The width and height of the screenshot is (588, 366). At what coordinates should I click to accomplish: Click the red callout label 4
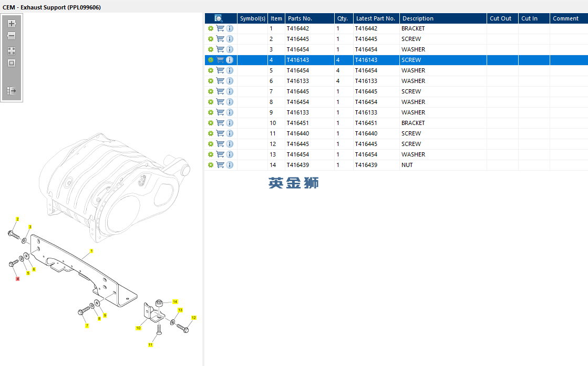[x=17, y=279]
